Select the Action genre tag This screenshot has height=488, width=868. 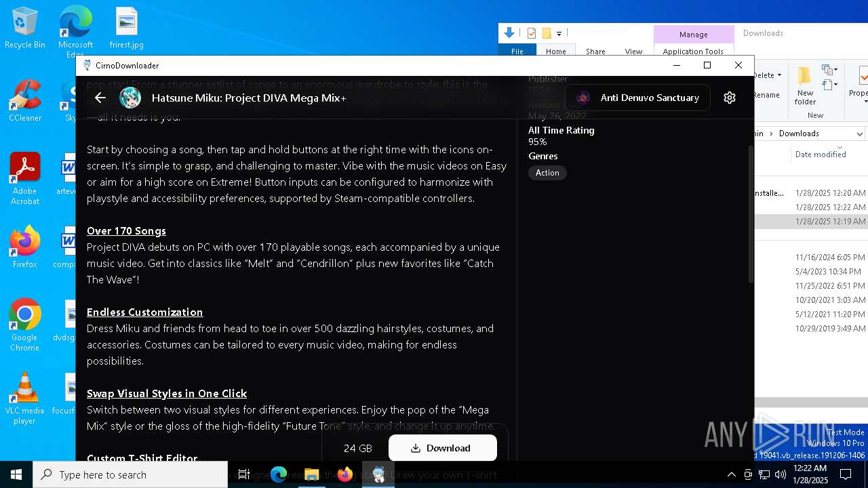pyautogui.click(x=547, y=173)
